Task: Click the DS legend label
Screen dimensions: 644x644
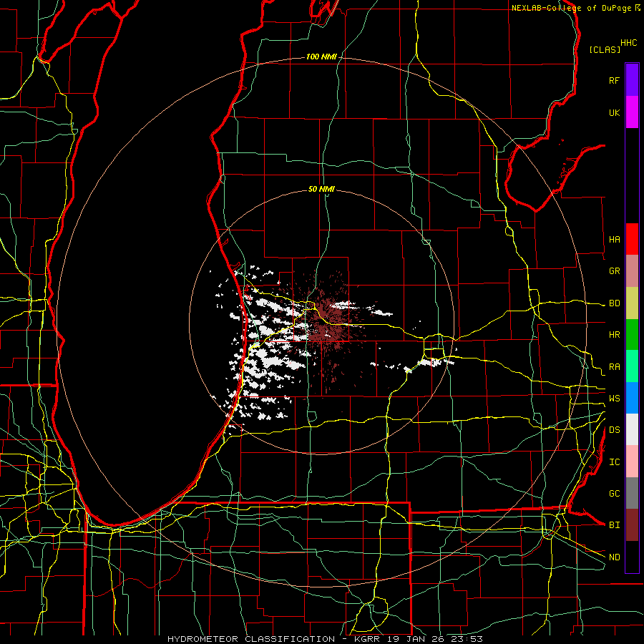Action: (x=615, y=430)
